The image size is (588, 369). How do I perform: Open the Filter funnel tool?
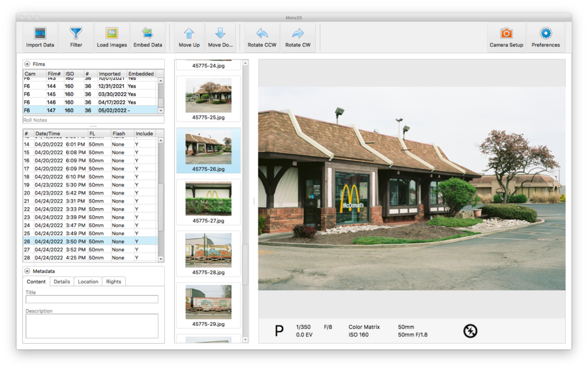[x=76, y=33]
